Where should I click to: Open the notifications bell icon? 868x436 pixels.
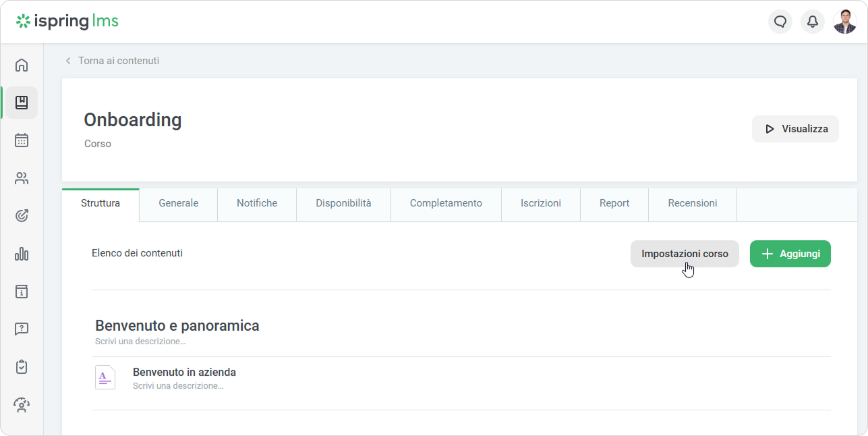pyautogui.click(x=813, y=22)
